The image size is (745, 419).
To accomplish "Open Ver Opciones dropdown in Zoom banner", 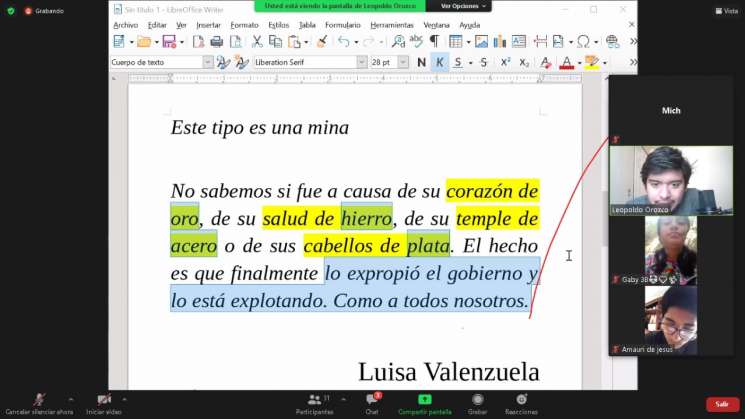I will (x=463, y=6).
